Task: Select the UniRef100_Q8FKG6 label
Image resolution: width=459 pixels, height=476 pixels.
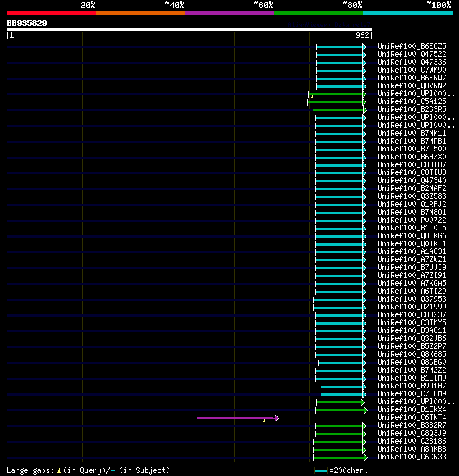Action: coord(412,236)
